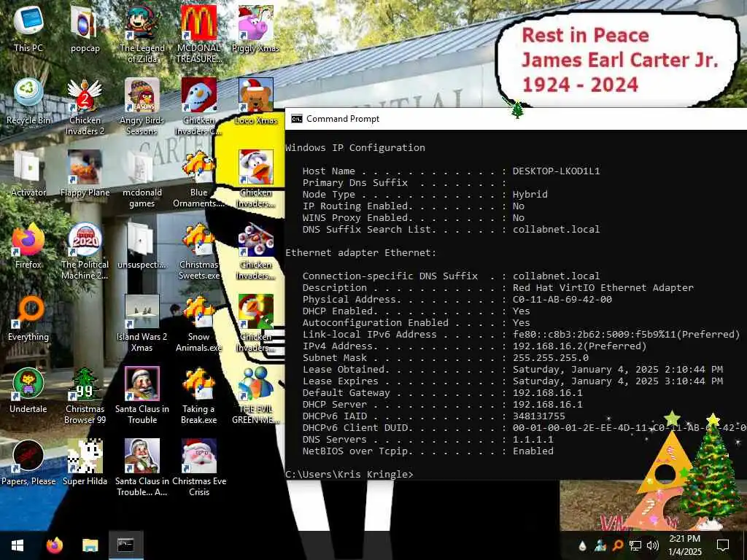Open the Action Center notification icon

(723, 545)
